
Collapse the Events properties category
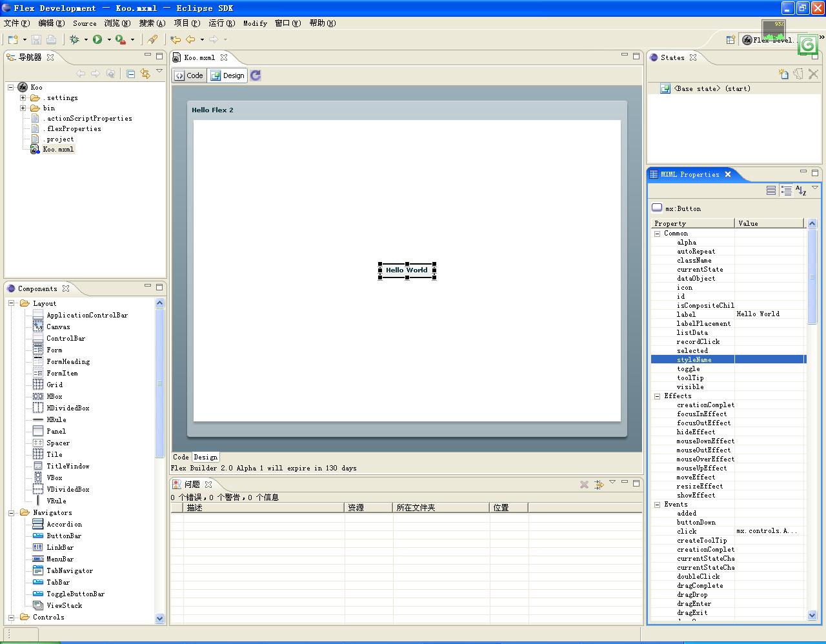tap(658, 505)
